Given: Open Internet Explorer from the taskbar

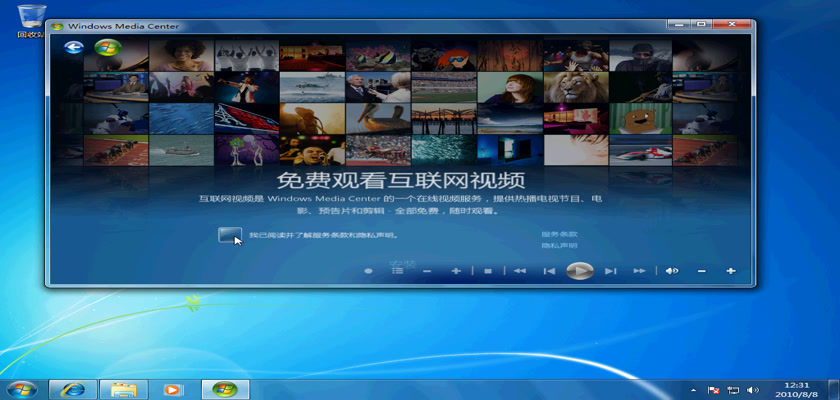Looking at the screenshot, I should 73,389.
